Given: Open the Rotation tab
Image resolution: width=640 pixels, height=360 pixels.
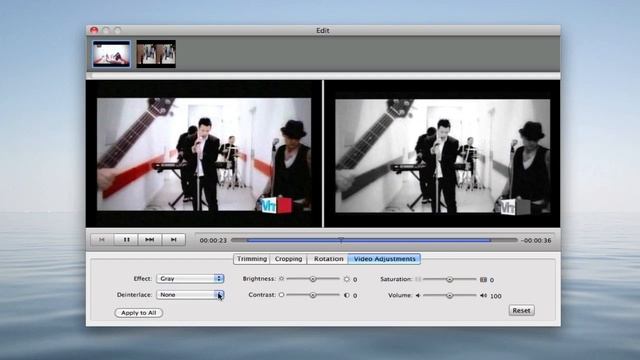Looking at the screenshot, I should (328, 259).
